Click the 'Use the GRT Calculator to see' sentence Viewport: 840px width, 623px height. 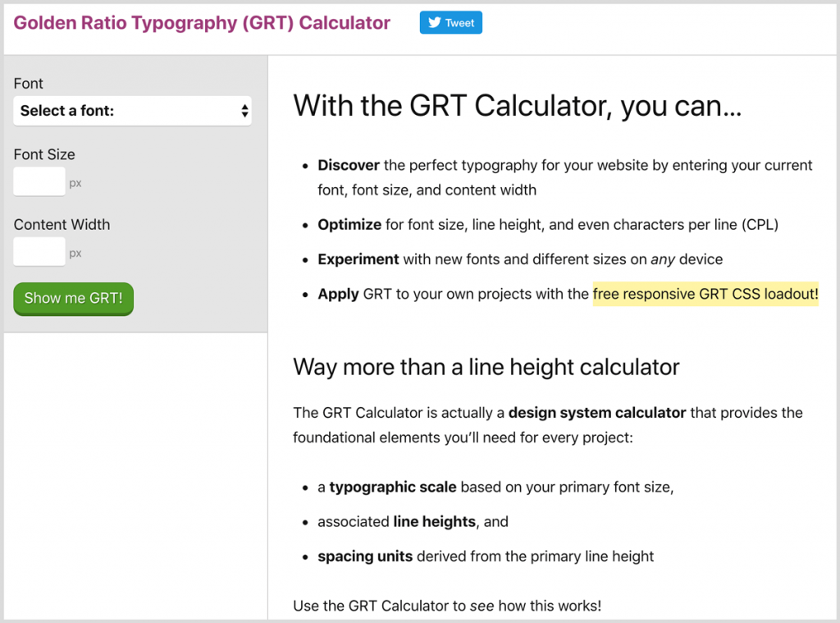447,606
